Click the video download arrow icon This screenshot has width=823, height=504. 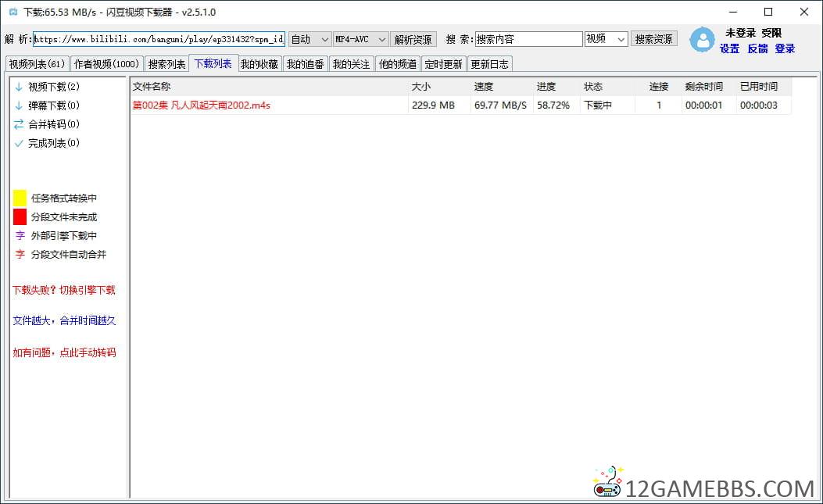(19, 87)
